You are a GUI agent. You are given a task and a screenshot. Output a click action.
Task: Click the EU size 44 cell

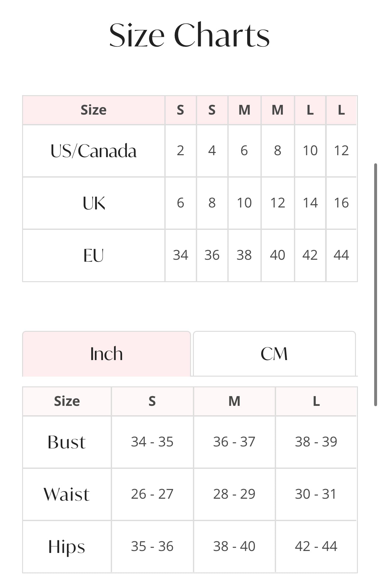341,255
